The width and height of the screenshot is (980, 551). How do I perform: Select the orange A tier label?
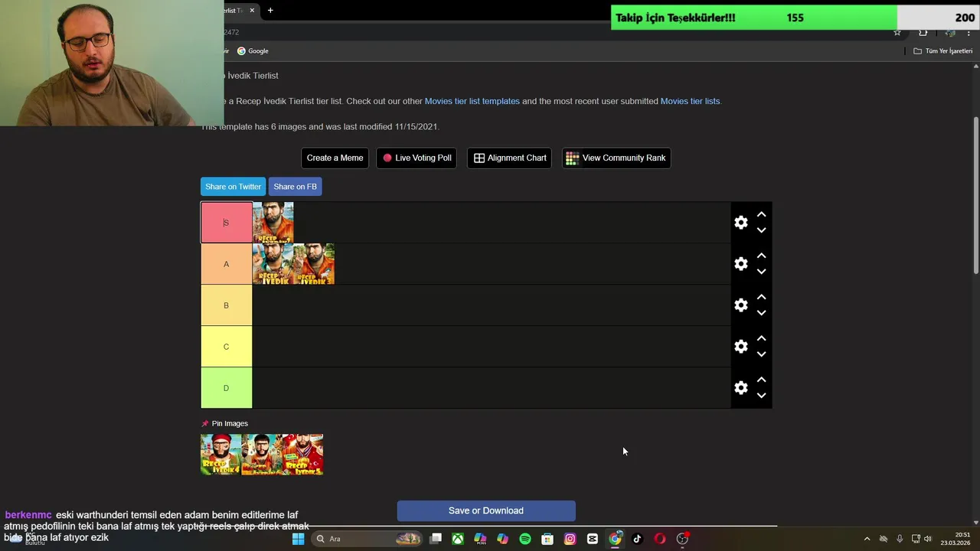226,264
